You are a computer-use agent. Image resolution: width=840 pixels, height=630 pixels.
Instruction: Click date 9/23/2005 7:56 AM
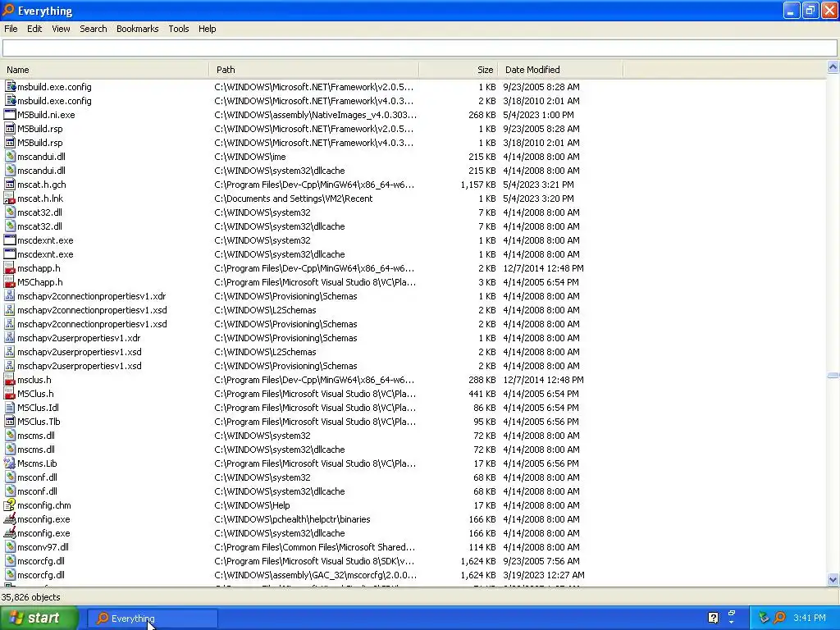click(x=541, y=560)
